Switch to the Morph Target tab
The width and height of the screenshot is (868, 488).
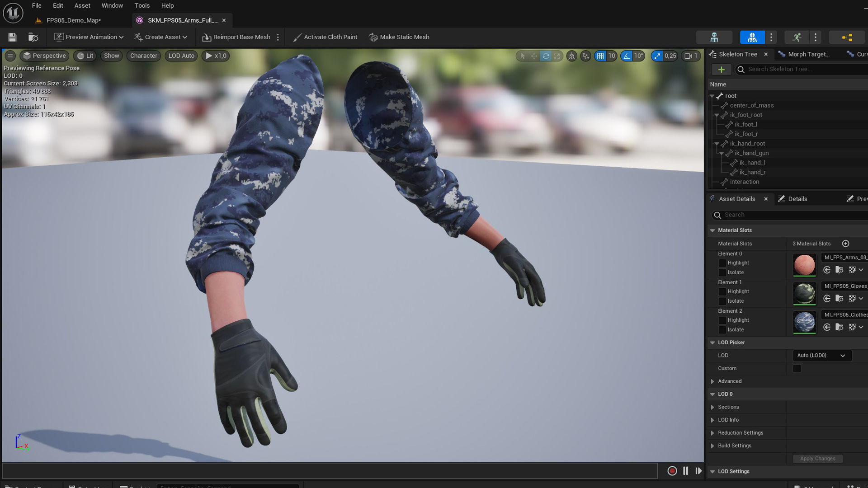point(808,54)
